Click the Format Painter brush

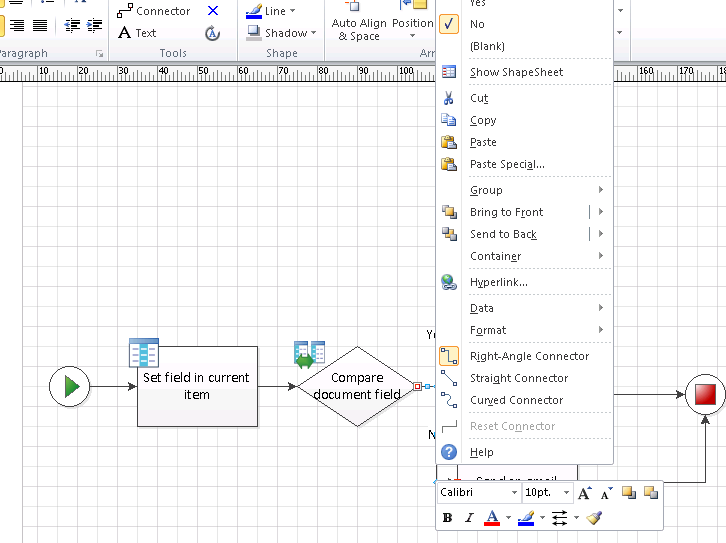[594, 518]
